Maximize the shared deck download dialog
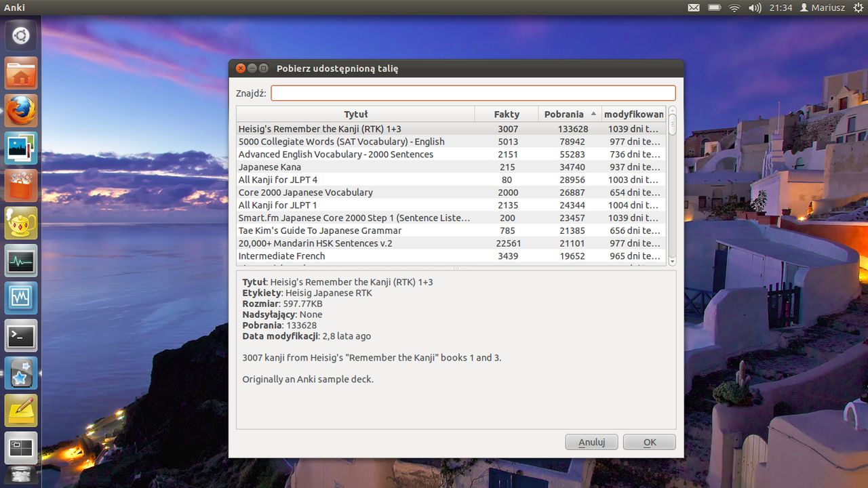This screenshot has width=868, height=488. click(x=264, y=68)
